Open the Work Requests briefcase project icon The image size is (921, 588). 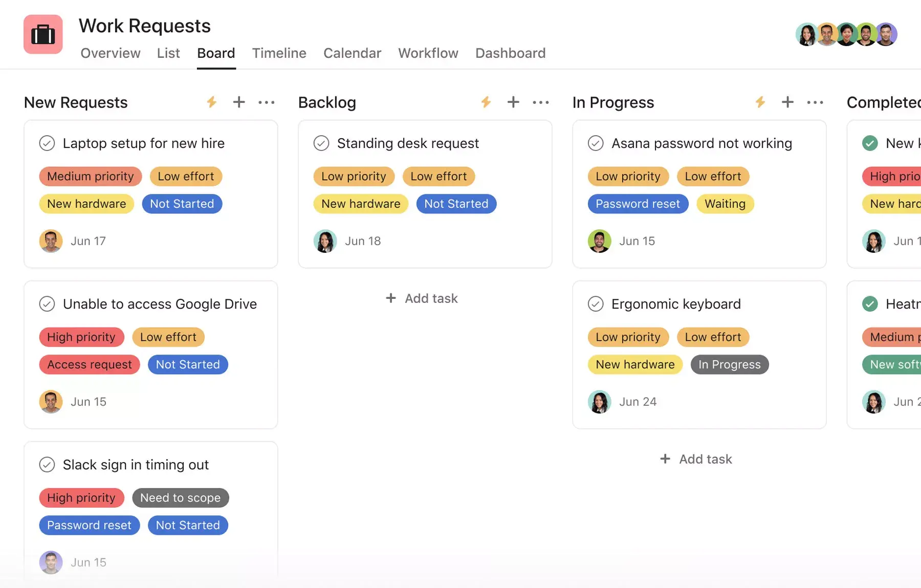point(43,34)
